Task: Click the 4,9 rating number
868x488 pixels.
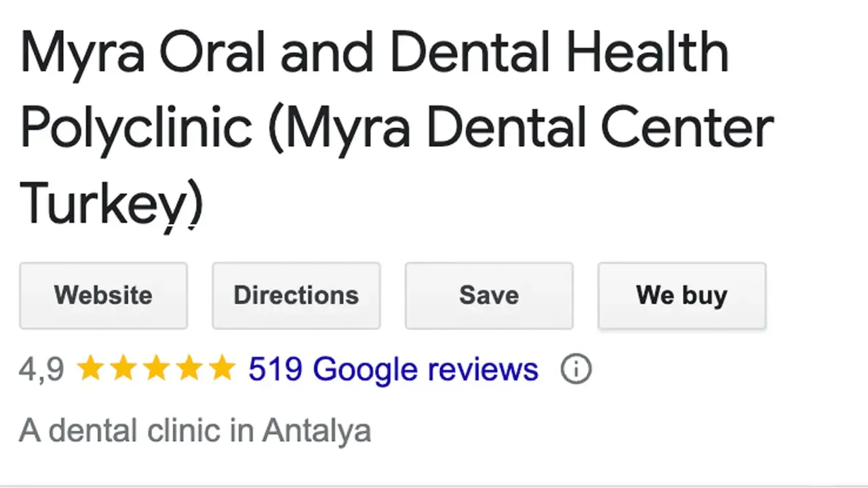Action: 41,369
